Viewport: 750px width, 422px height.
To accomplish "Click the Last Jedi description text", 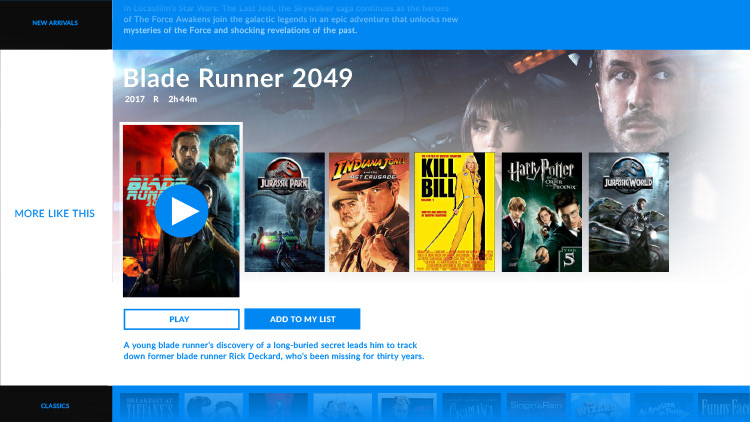I will click(291, 20).
